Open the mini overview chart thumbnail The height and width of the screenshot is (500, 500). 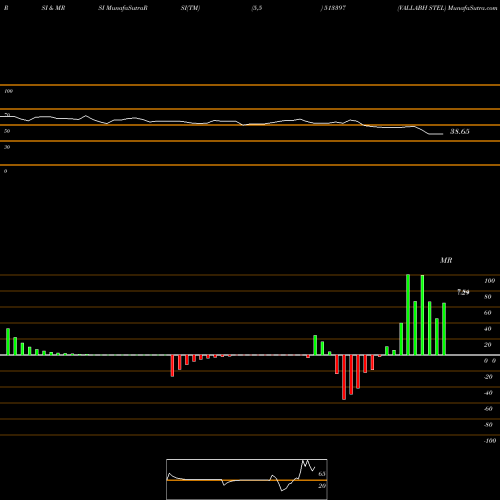[x=247, y=479]
